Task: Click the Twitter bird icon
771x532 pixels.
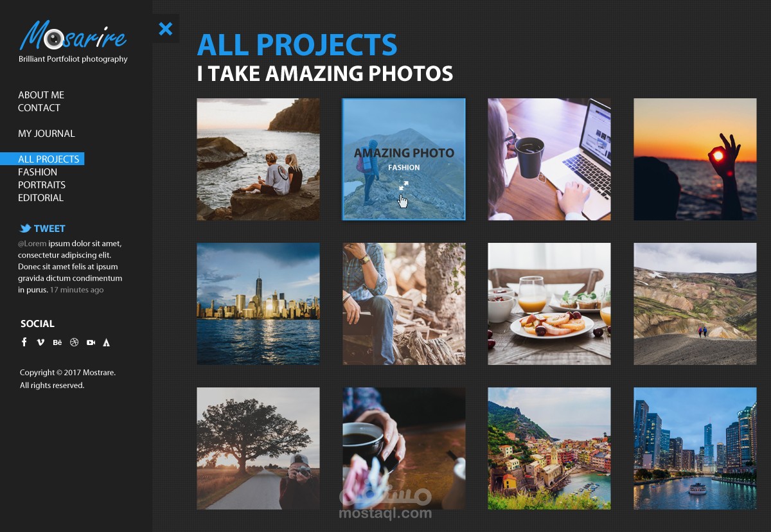Action: 25,228
